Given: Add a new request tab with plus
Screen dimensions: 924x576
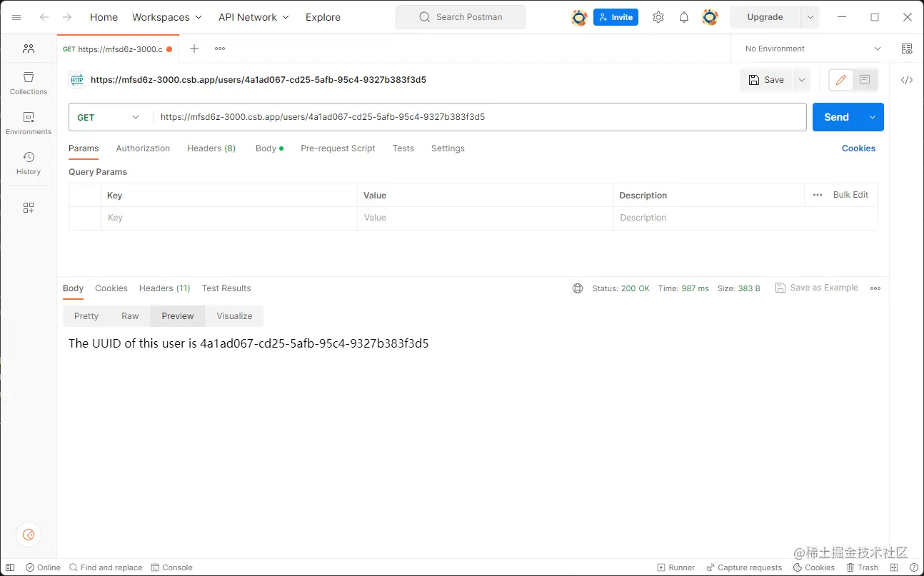Looking at the screenshot, I should [x=194, y=49].
